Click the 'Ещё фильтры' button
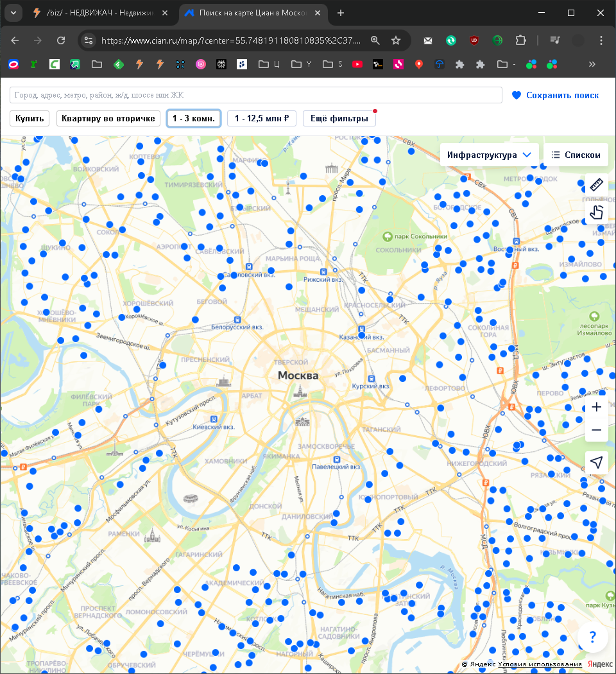 coord(339,118)
